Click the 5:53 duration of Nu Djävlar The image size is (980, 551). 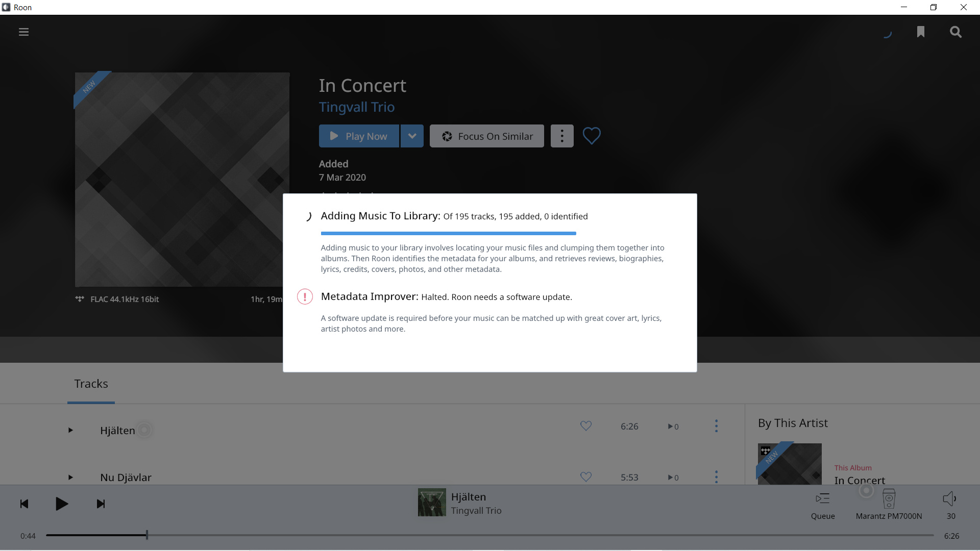coord(629,478)
